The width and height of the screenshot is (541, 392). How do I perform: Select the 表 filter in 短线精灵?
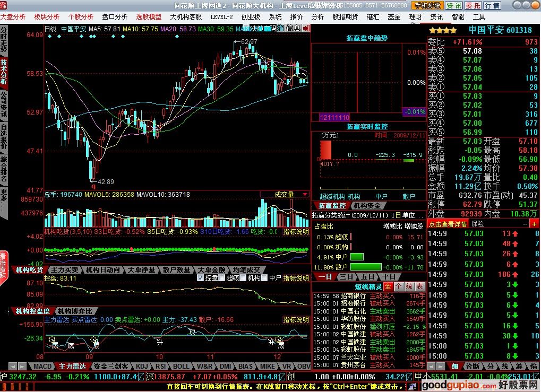[x=419, y=286]
